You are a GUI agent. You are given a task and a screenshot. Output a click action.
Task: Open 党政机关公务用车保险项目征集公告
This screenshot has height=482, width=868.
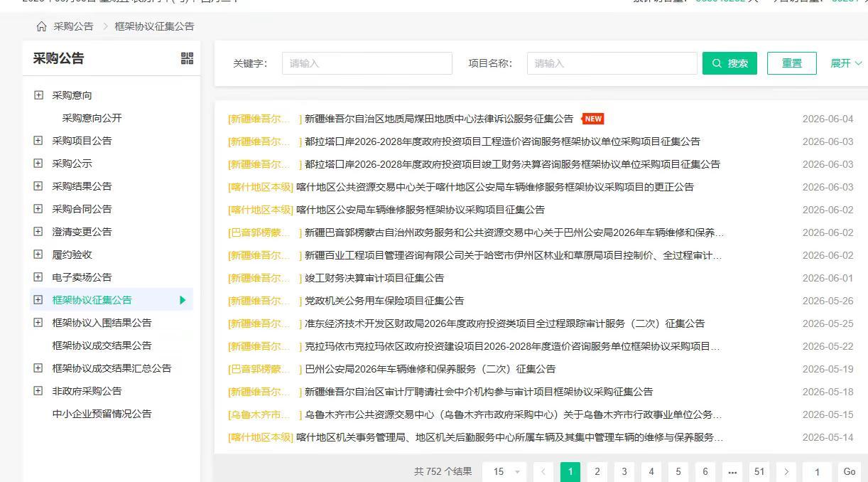point(384,301)
